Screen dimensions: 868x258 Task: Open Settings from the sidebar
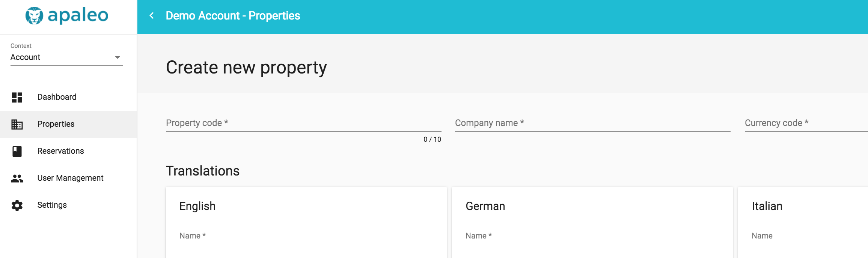tap(68, 205)
